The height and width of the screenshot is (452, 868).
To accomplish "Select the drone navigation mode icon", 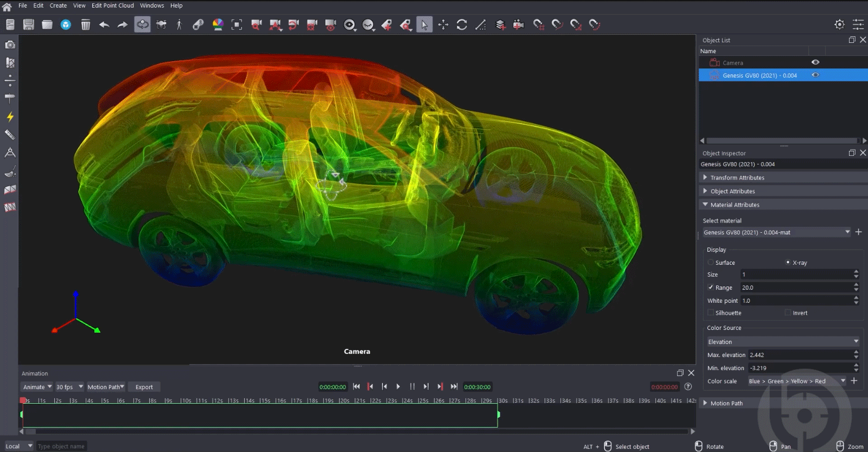I will pyautogui.click(x=161, y=24).
